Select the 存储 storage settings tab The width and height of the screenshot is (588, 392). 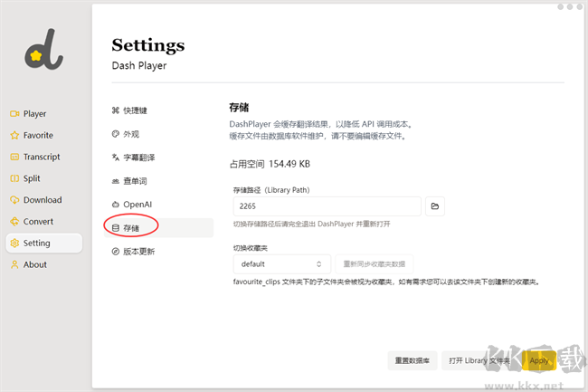158,228
